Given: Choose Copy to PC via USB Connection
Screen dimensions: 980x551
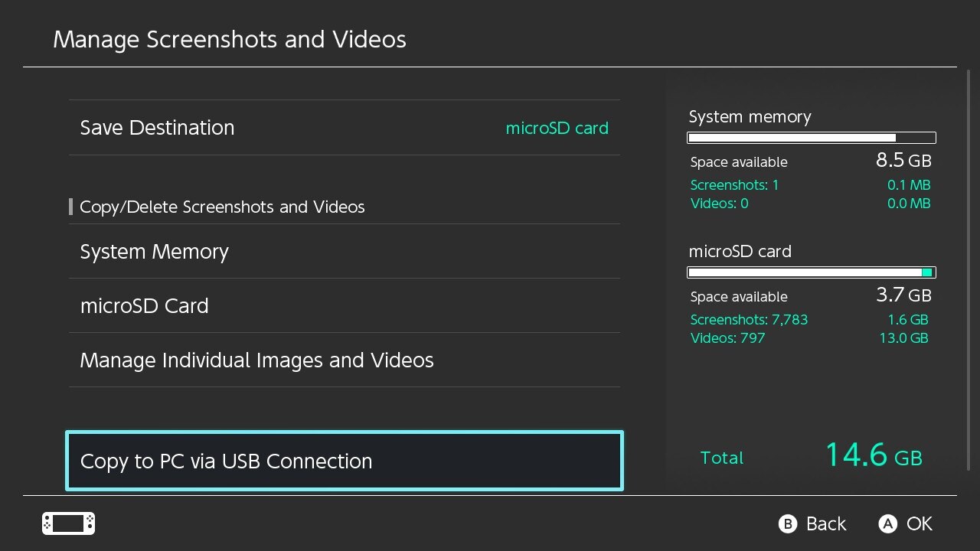Looking at the screenshot, I should click(x=345, y=461).
